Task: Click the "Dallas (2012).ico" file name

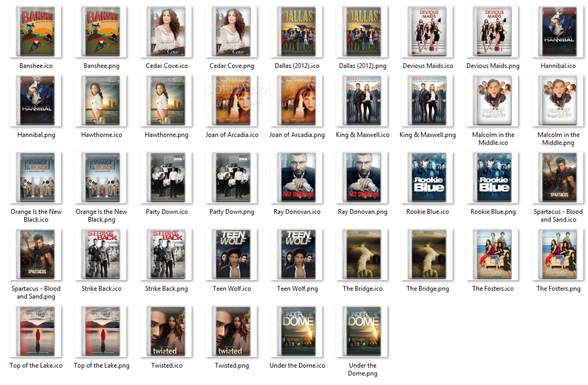Action: pyautogui.click(x=297, y=66)
